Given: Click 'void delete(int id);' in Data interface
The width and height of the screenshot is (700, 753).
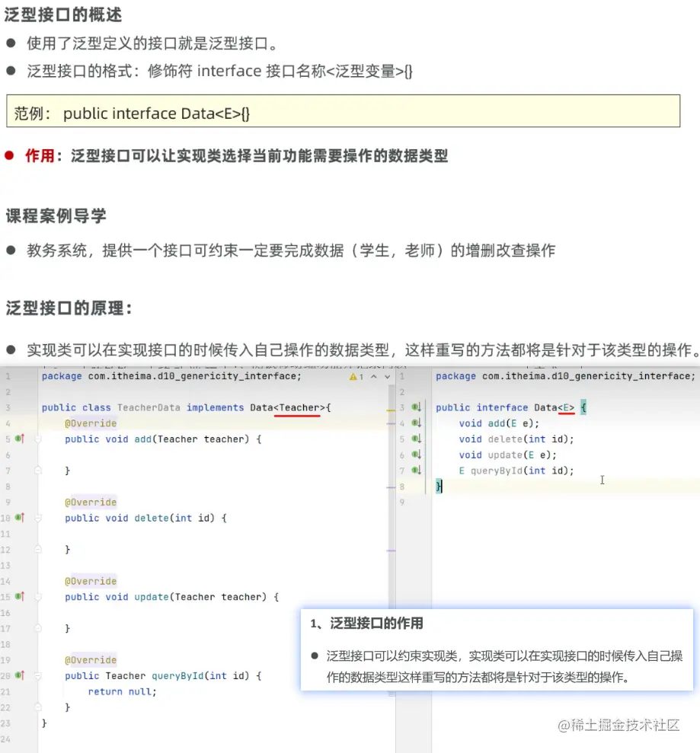Looking at the screenshot, I should [516, 439].
